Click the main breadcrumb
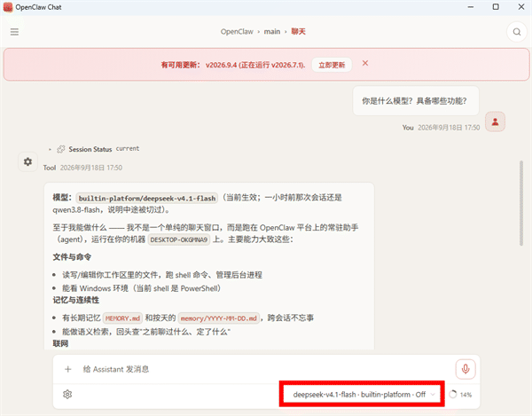The image size is (532, 416). point(272,32)
